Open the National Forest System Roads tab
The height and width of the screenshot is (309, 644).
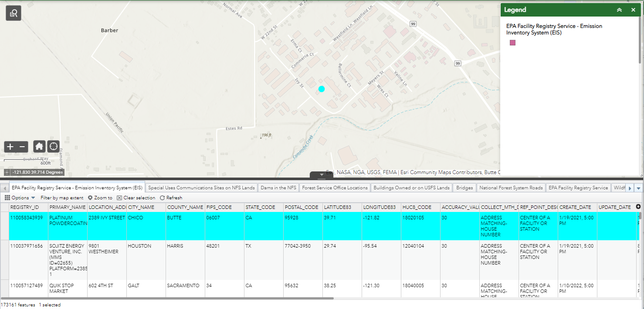point(512,188)
